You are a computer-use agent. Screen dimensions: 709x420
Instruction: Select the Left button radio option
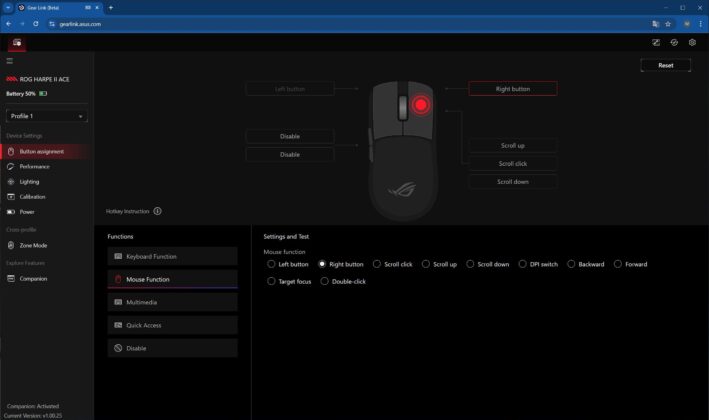[271, 264]
